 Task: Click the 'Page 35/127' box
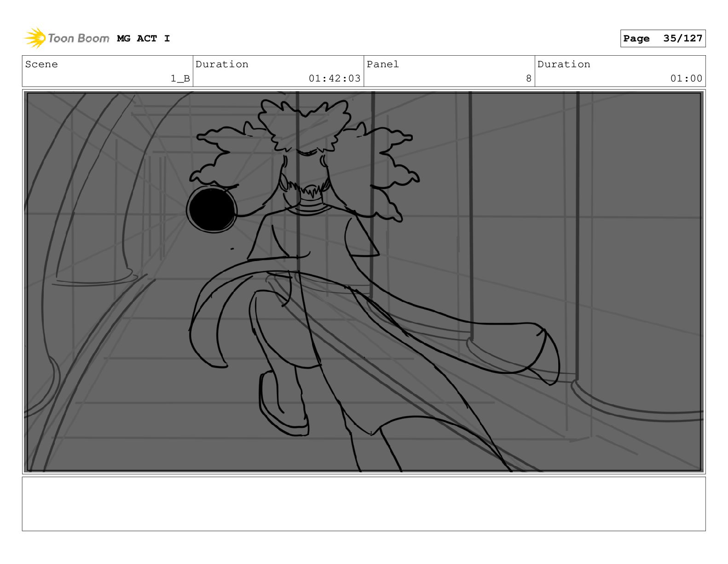point(663,39)
